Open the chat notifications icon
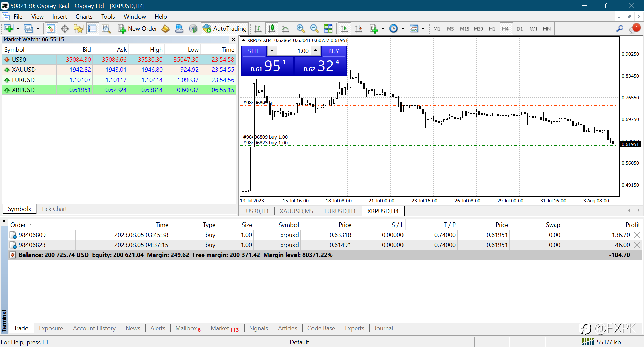The height and width of the screenshot is (347, 644). (x=635, y=29)
